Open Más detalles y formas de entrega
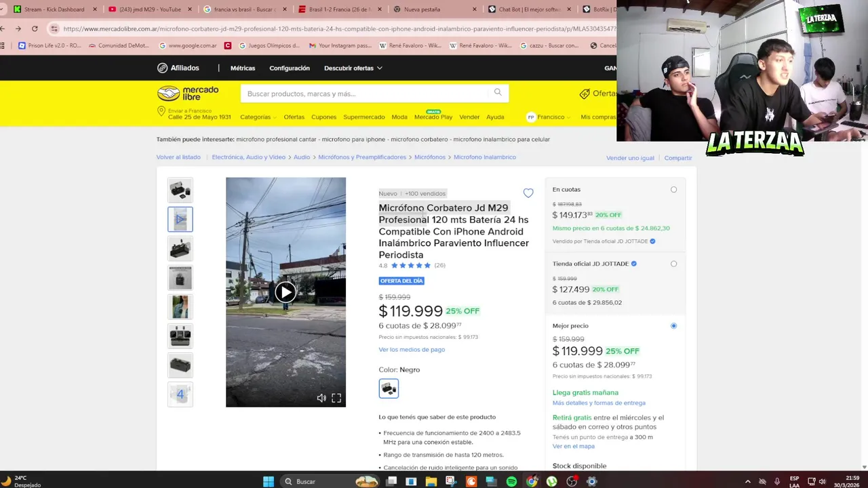 click(x=599, y=403)
